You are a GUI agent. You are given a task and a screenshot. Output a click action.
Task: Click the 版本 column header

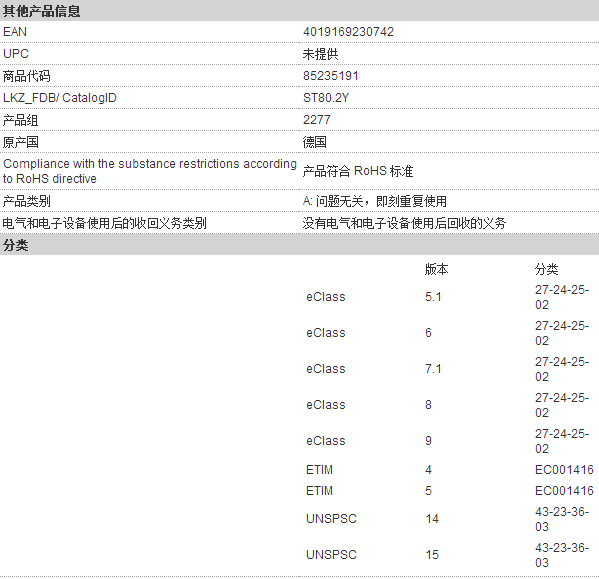[x=436, y=269]
